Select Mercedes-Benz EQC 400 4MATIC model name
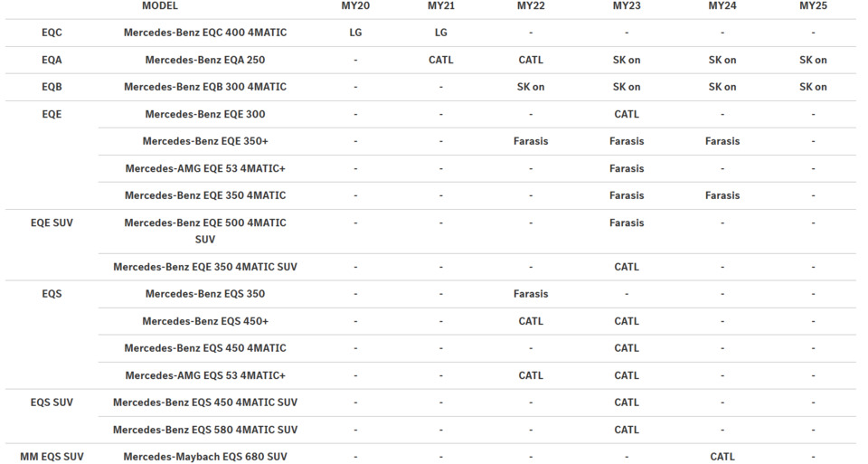This screenshot has width=868, height=464. coord(205,33)
